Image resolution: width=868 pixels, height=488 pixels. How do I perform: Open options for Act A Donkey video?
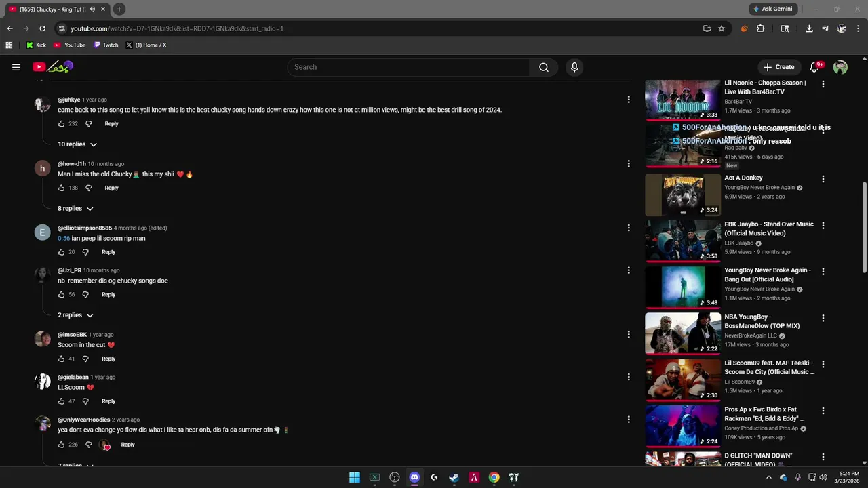(823, 179)
